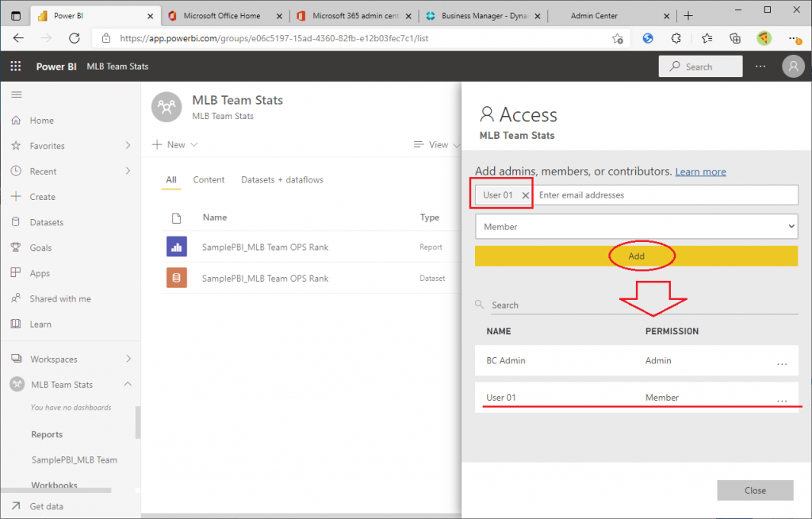812x519 pixels.
Task: Open more options for BC Admin
Action: point(782,363)
